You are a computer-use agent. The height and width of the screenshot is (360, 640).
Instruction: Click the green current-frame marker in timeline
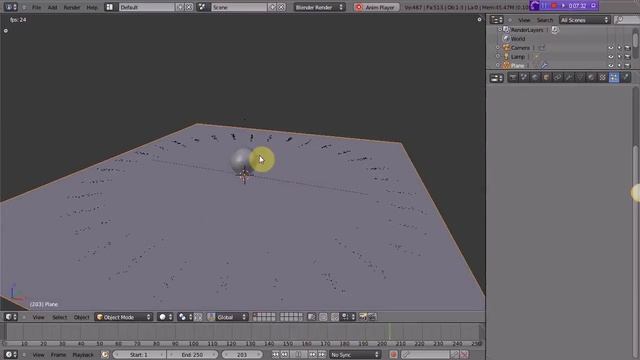click(x=389, y=331)
